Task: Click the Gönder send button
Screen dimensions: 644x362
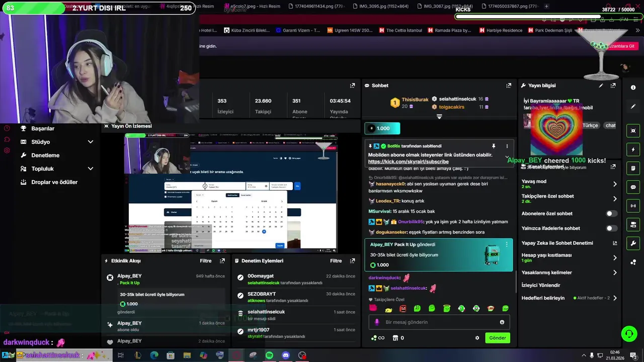Action: tap(498, 338)
